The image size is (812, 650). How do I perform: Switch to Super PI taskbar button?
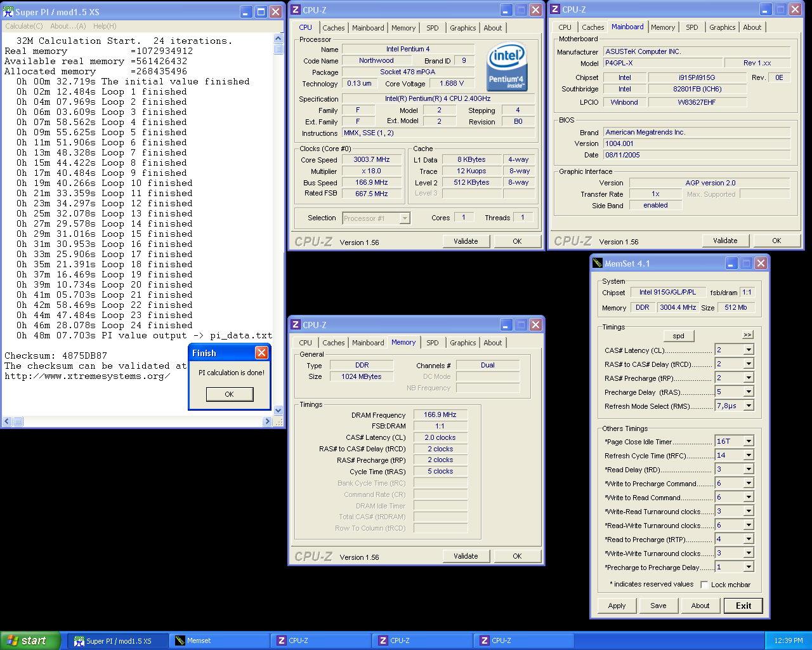coord(118,640)
